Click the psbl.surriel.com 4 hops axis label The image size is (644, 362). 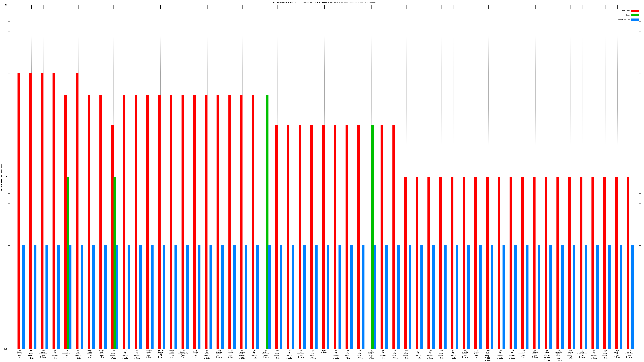[x=266, y=354]
